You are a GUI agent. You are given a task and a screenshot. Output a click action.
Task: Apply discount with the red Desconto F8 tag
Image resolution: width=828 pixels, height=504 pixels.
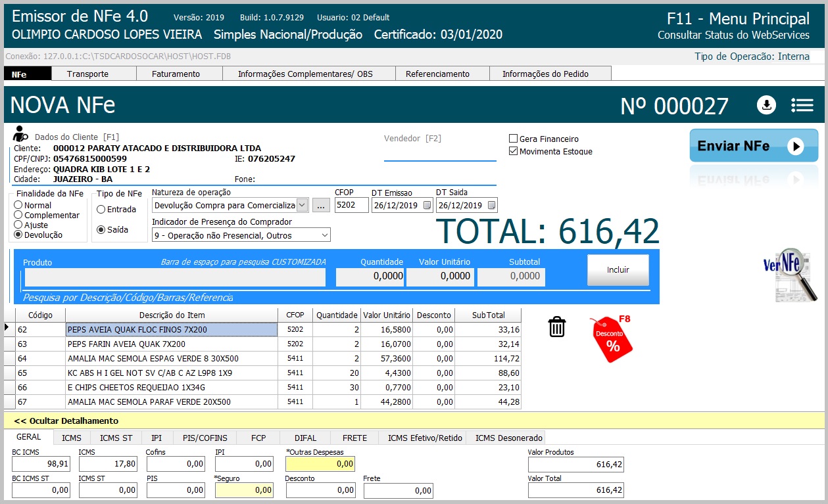(612, 338)
